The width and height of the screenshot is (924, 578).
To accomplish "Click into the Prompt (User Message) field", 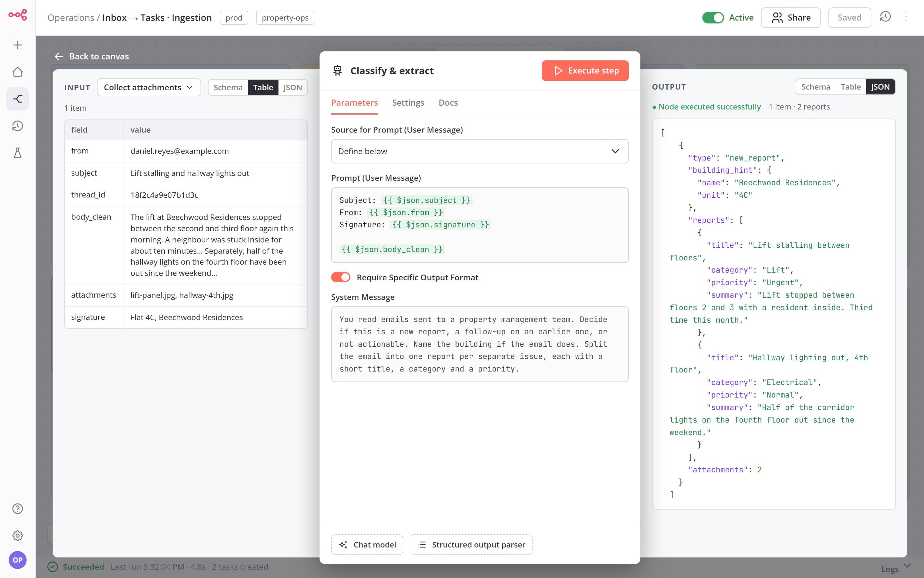I will click(480, 225).
